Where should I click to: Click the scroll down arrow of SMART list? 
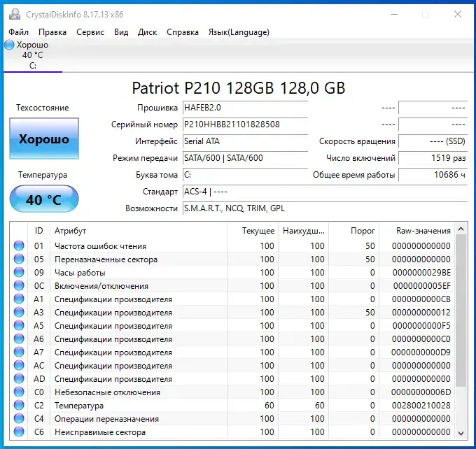pos(461,433)
